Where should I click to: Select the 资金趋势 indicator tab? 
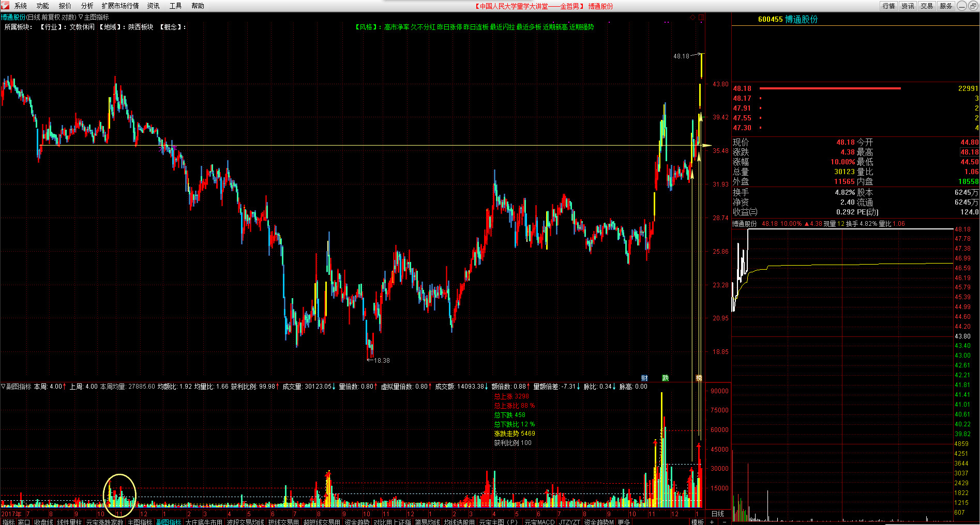[357, 521]
